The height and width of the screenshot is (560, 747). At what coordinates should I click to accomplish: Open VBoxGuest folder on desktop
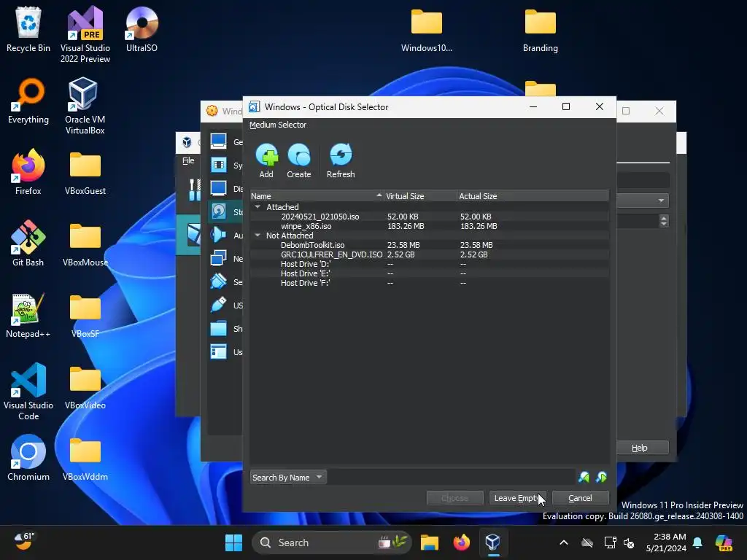(85, 172)
